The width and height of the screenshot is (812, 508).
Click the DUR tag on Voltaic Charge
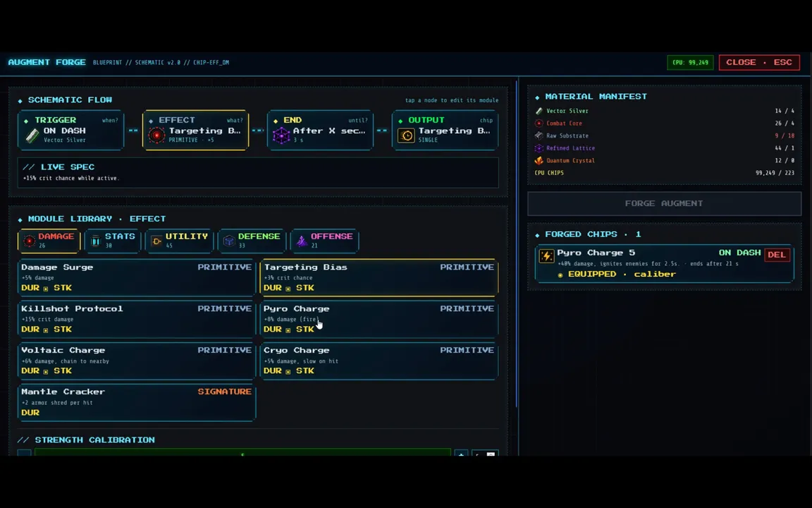tap(30, 370)
